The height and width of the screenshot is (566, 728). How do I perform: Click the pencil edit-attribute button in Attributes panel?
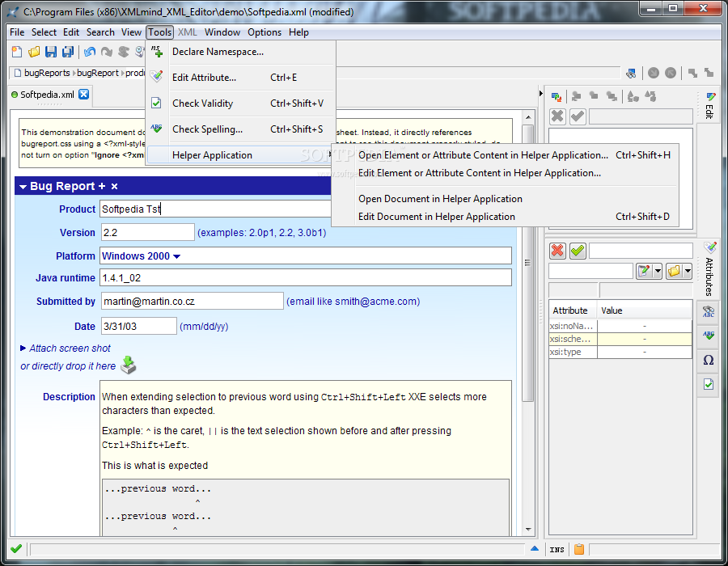click(645, 271)
